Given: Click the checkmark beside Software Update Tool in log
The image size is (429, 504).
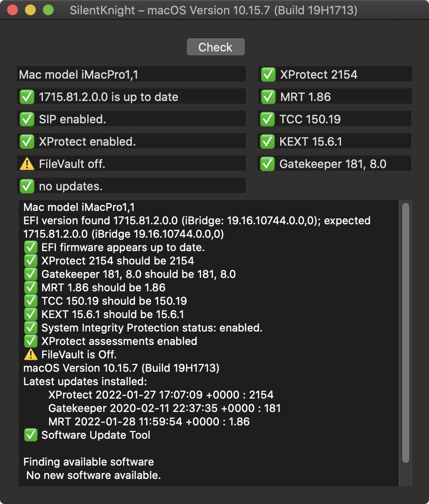Looking at the screenshot, I should (30, 435).
